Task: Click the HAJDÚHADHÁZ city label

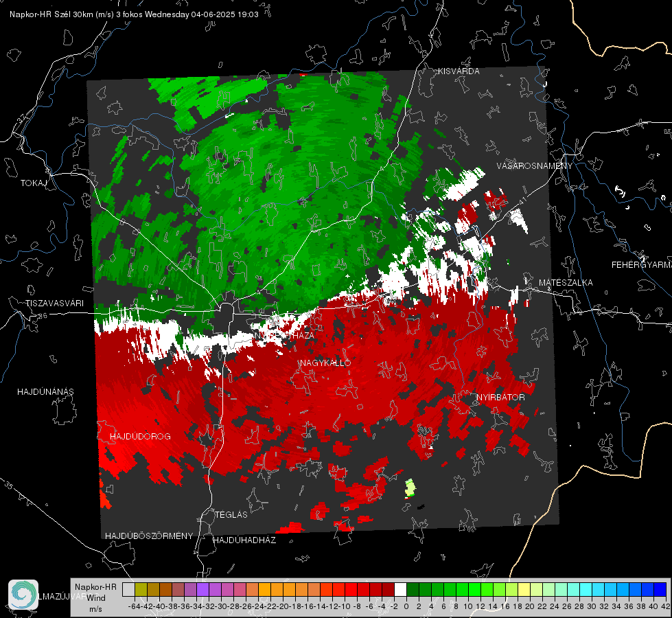Action: tap(244, 540)
